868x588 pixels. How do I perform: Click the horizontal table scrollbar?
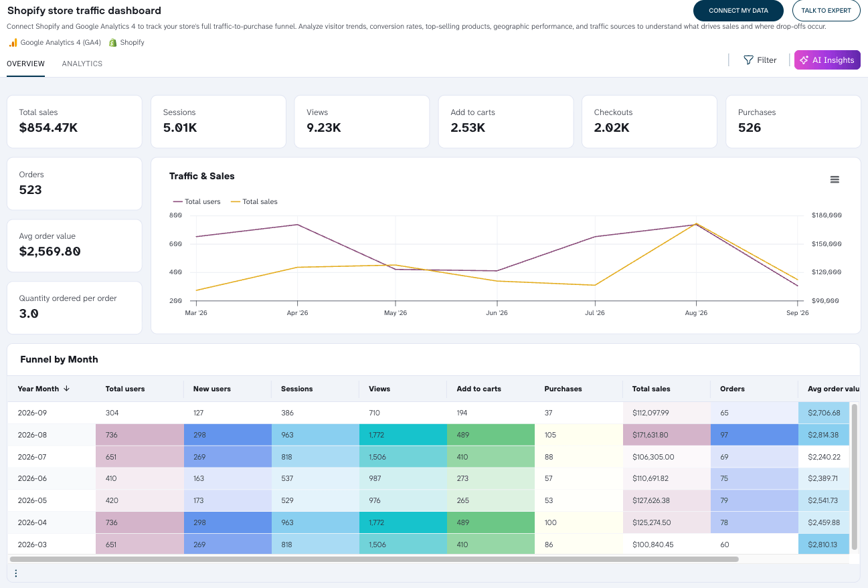374,559
